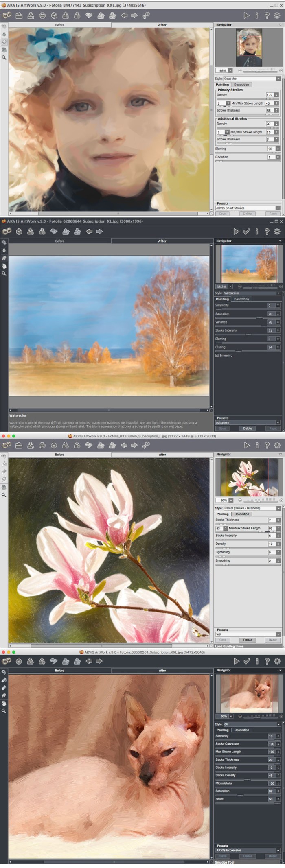Print image from the Gouache window toolbar
Image resolution: width=285 pixels, height=868 pixels.
(x=42, y=15)
